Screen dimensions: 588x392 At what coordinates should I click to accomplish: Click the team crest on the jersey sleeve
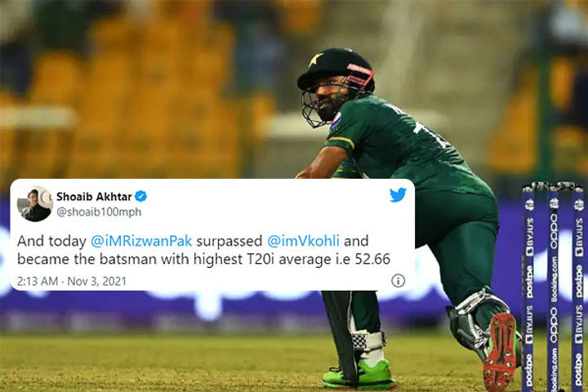click(336, 120)
